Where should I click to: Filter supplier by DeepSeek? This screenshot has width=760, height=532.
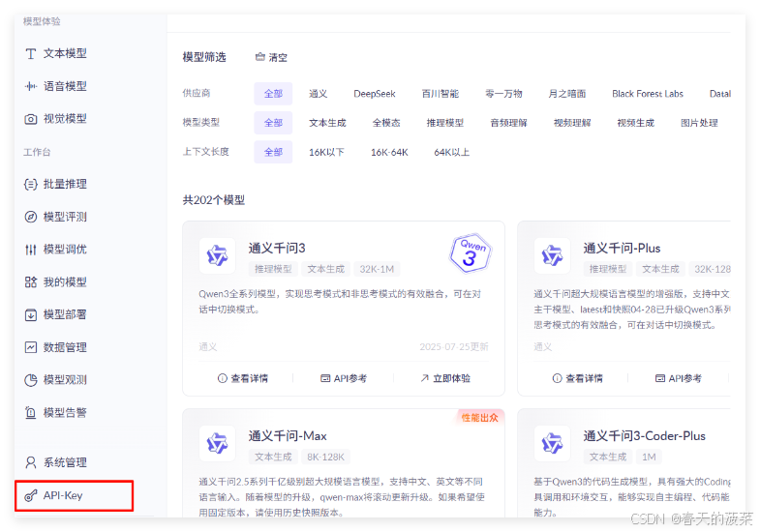(x=375, y=94)
